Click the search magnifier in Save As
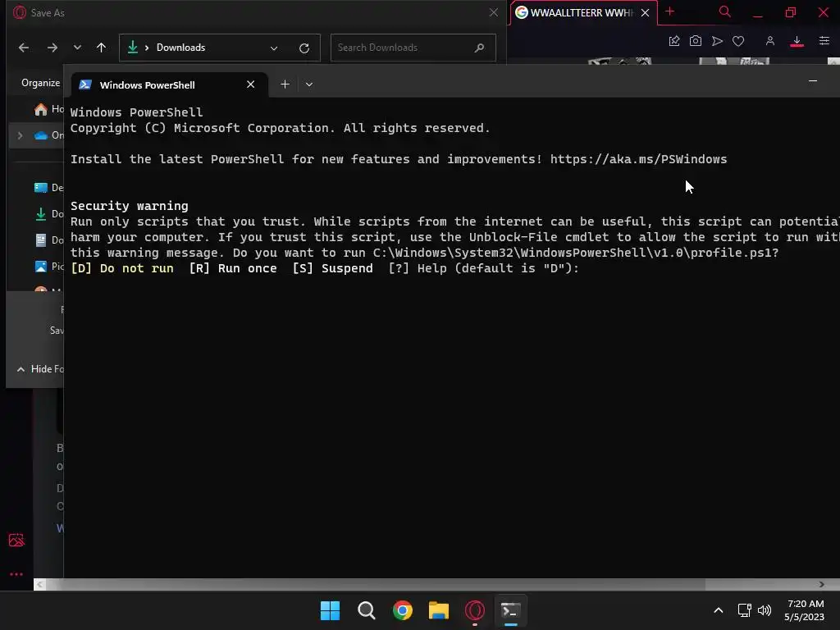 coord(479,48)
